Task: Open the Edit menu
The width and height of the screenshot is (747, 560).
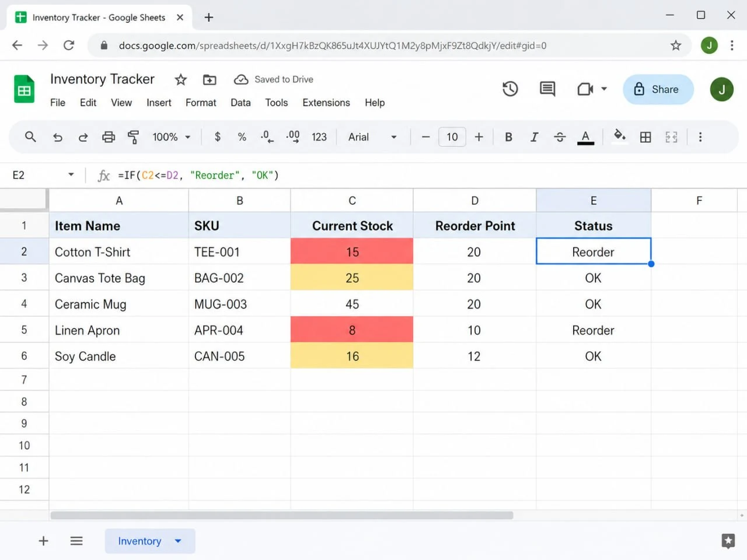Action: click(88, 103)
